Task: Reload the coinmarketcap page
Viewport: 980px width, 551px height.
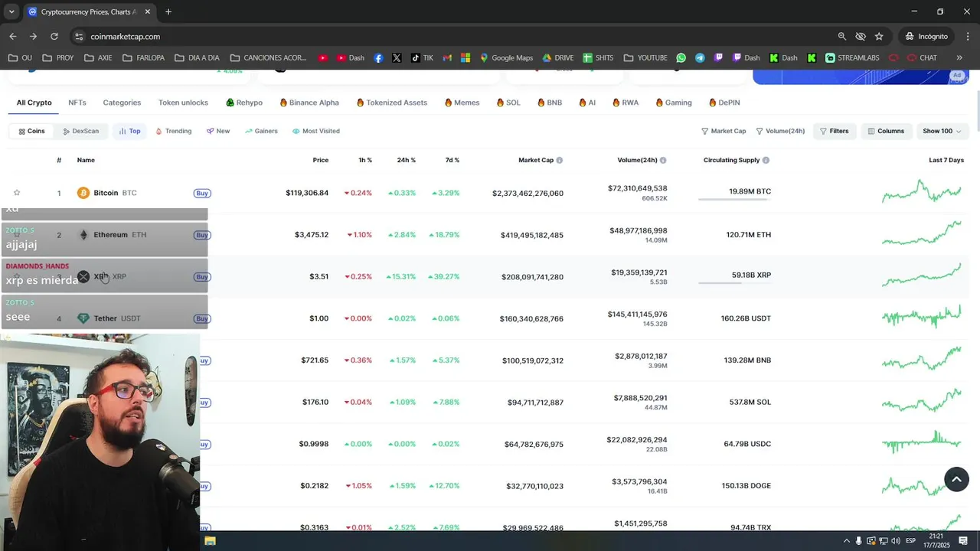Action: (x=54, y=36)
